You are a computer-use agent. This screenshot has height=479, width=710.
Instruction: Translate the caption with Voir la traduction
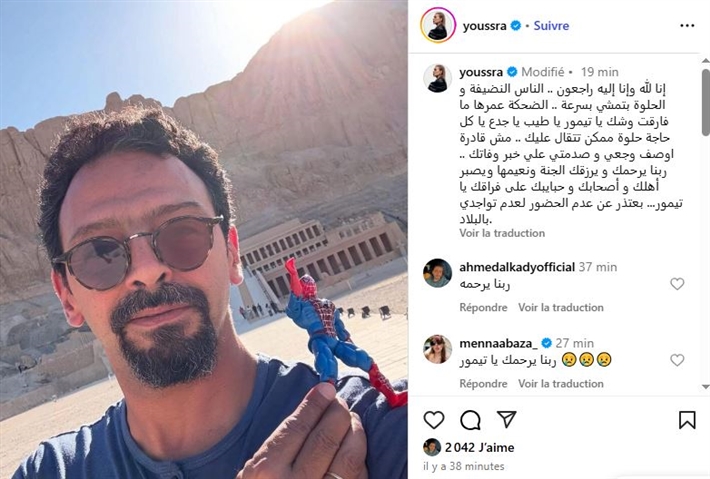(502, 233)
